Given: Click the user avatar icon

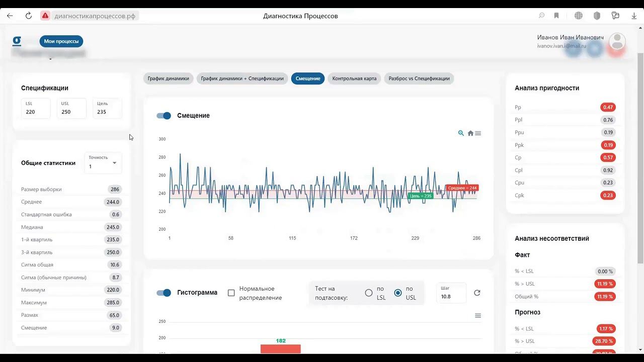Looking at the screenshot, I should [x=617, y=41].
